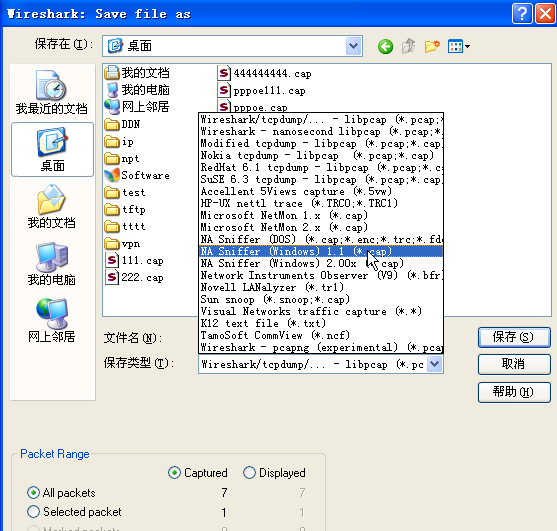
Task: Select the 111.cap file
Action: (134, 261)
